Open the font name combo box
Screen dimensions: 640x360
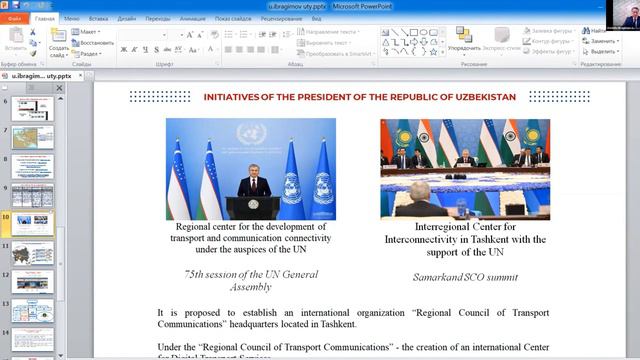point(144,35)
